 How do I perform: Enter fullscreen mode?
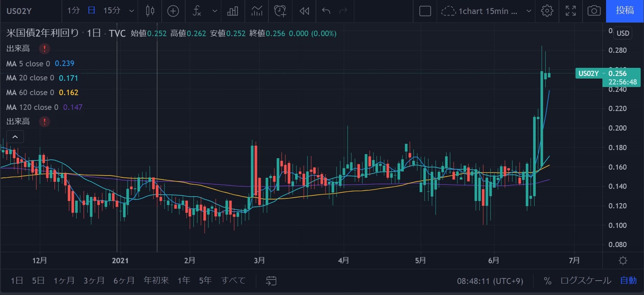click(571, 11)
